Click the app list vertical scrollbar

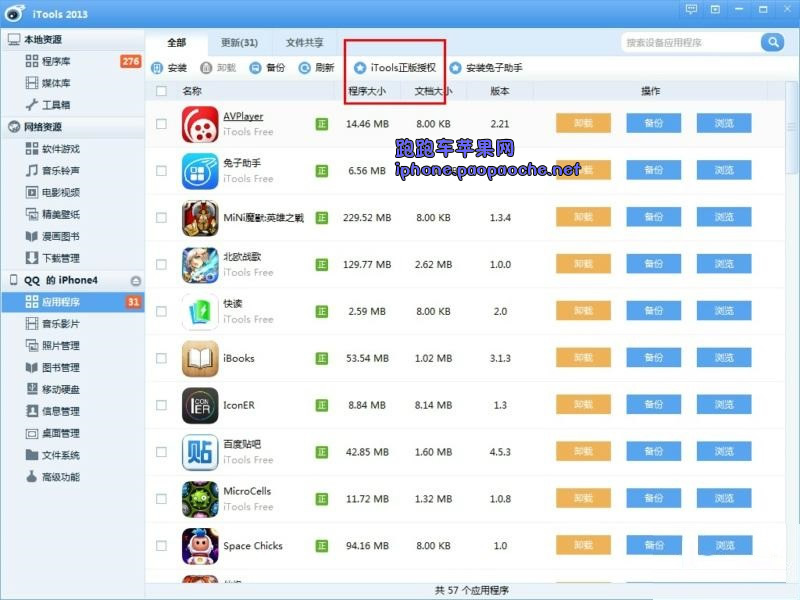(x=791, y=127)
